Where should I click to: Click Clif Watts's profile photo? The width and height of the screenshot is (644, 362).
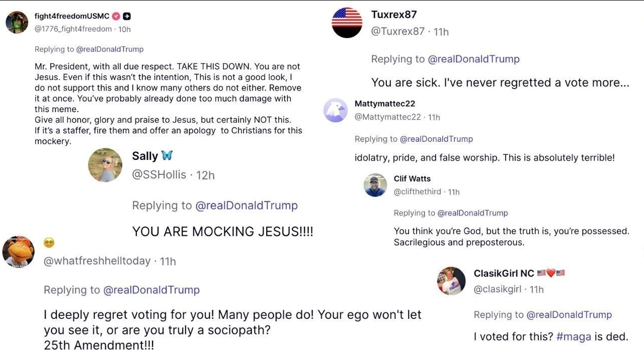click(x=375, y=185)
